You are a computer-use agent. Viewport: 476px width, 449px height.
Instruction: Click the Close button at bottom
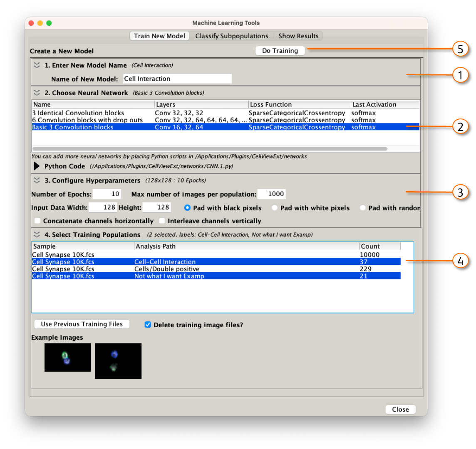(x=400, y=410)
